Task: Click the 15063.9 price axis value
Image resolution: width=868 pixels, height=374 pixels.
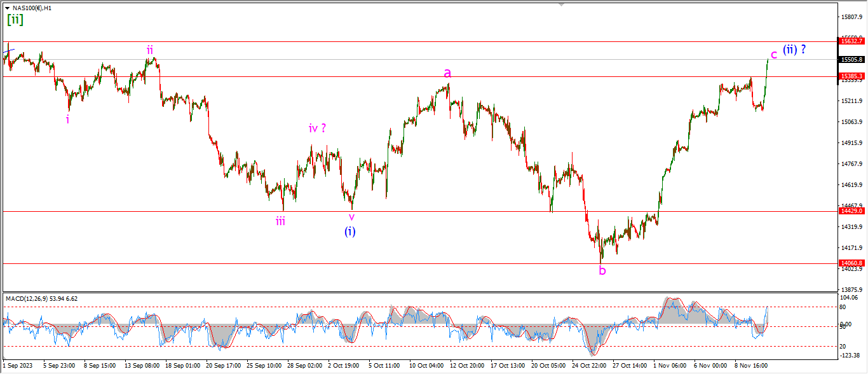Action: coord(851,121)
